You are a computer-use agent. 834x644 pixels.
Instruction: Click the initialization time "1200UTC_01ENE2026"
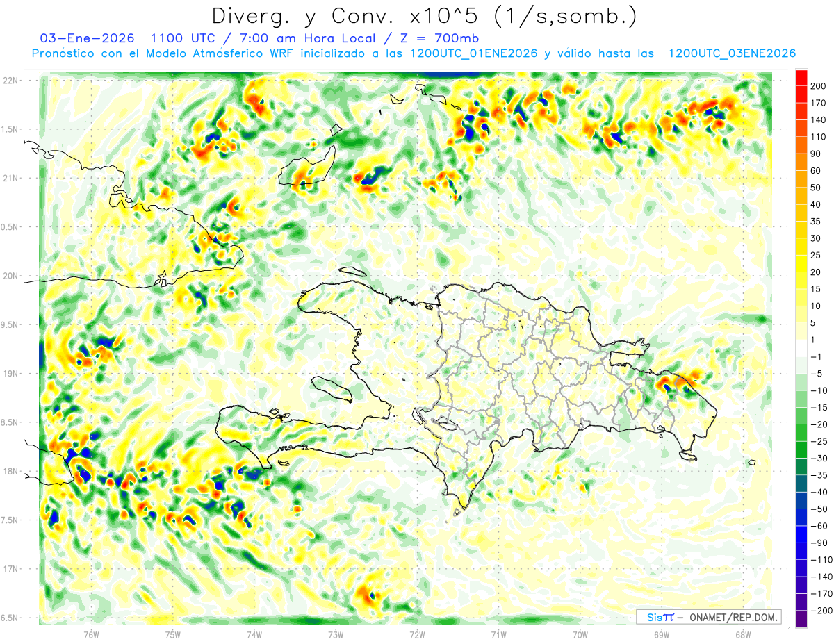(473, 53)
